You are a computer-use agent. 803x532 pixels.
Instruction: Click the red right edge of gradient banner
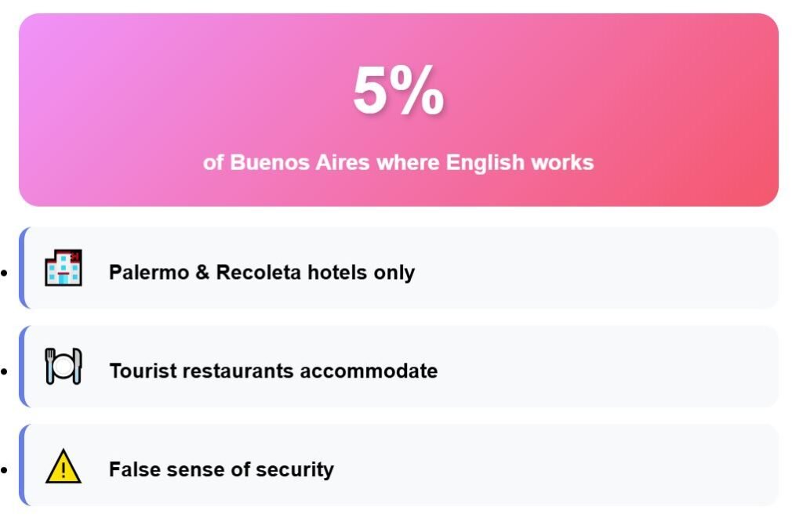pyautogui.click(x=767, y=110)
